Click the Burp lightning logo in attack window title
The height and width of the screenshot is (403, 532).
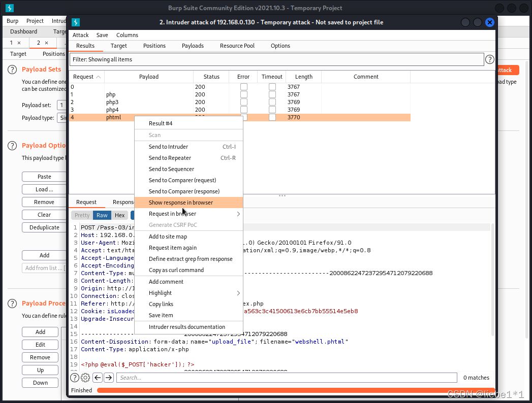76,22
